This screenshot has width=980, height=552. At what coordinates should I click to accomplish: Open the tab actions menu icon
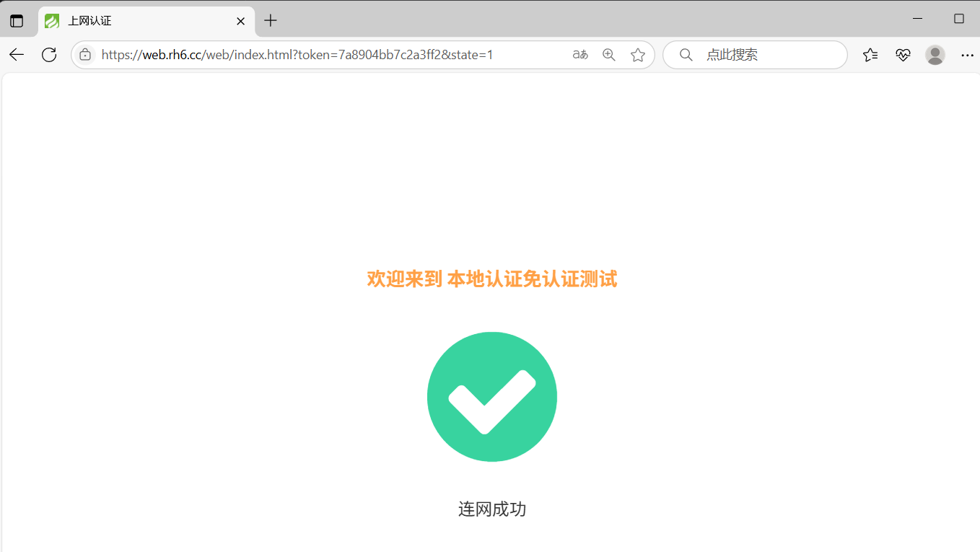tap(17, 21)
